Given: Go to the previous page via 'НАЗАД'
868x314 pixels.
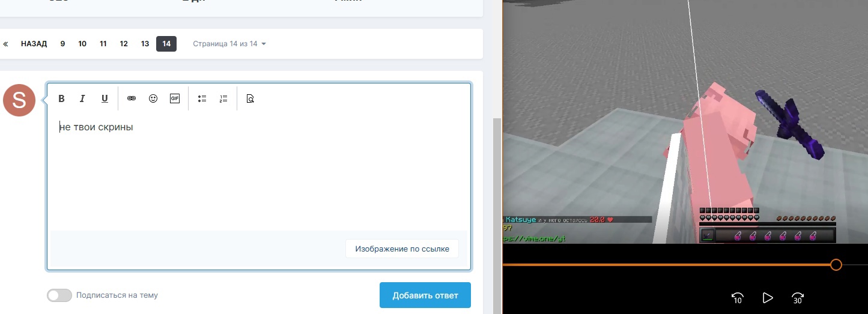Looking at the screenshot, I should click(34, 44).
